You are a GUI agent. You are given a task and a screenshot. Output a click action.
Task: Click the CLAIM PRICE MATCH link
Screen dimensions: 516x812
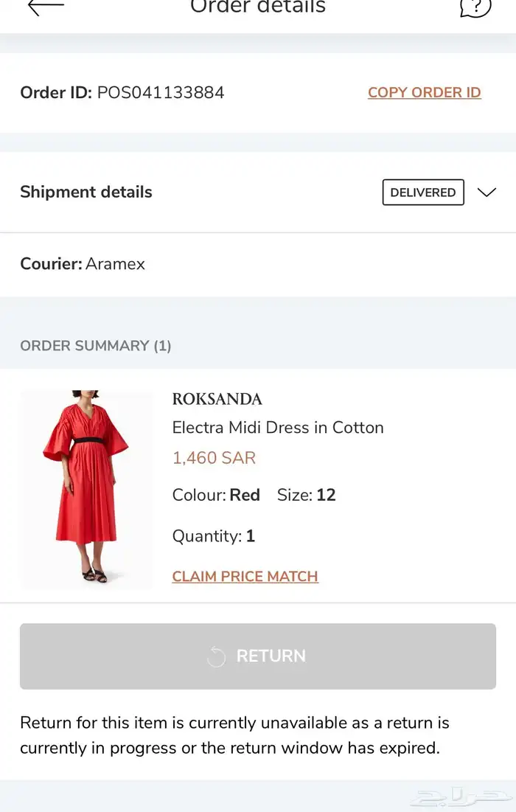point(245,576)
